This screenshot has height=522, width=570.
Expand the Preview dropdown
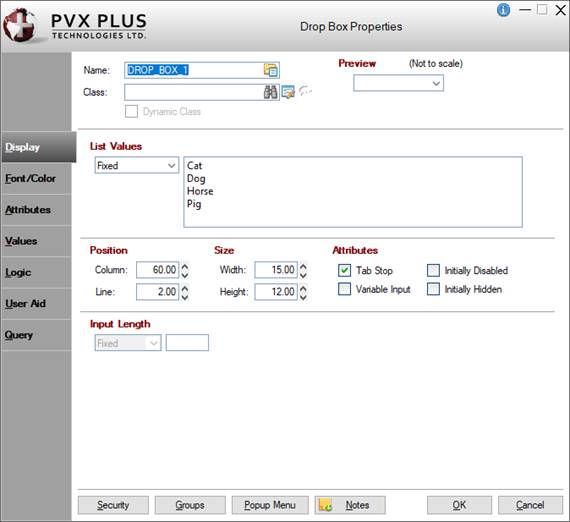point(398,83)
